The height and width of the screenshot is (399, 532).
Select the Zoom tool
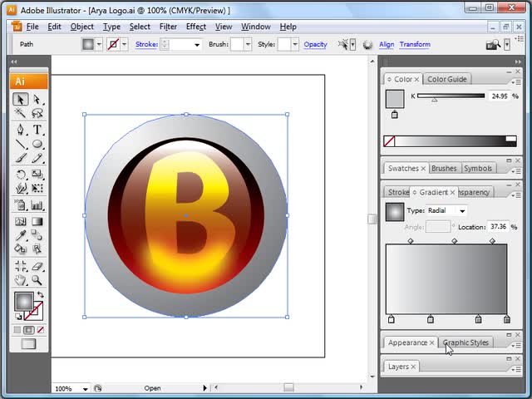37,280
